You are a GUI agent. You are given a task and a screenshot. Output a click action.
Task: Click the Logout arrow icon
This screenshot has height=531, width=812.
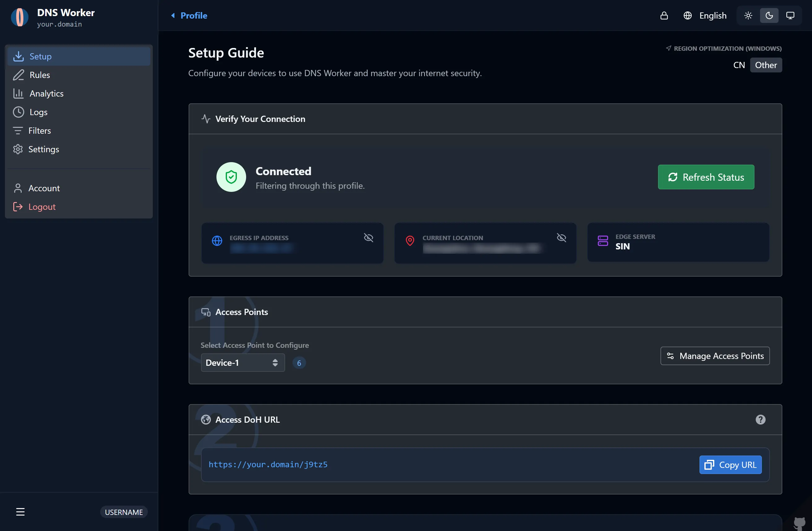coord(18,207)
